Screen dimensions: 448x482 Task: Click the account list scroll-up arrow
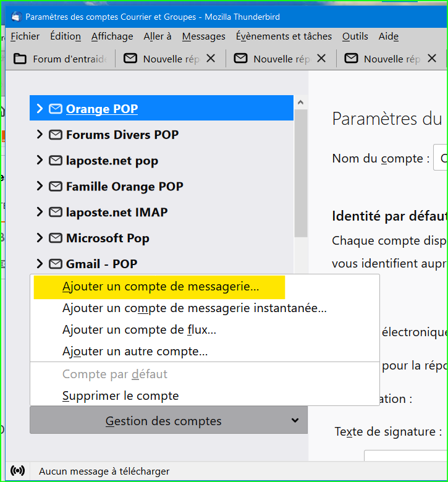click(301, 102)
